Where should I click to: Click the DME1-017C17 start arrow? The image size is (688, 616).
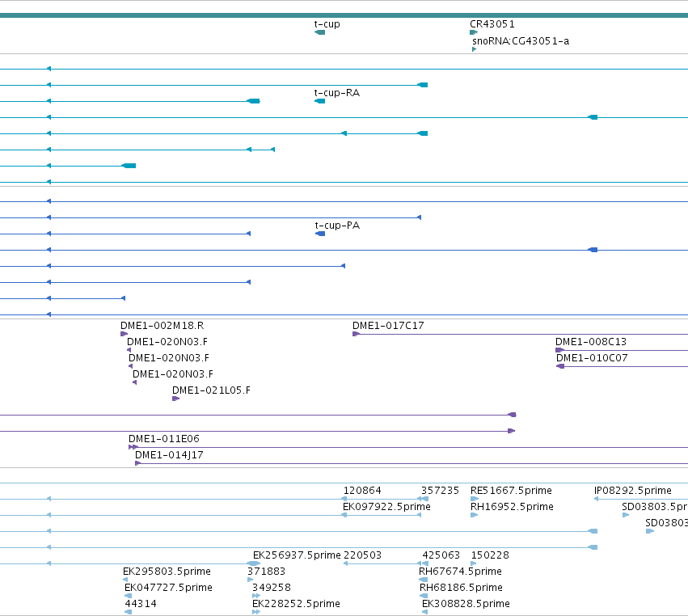pyautogui.click(x=357, y=335)
